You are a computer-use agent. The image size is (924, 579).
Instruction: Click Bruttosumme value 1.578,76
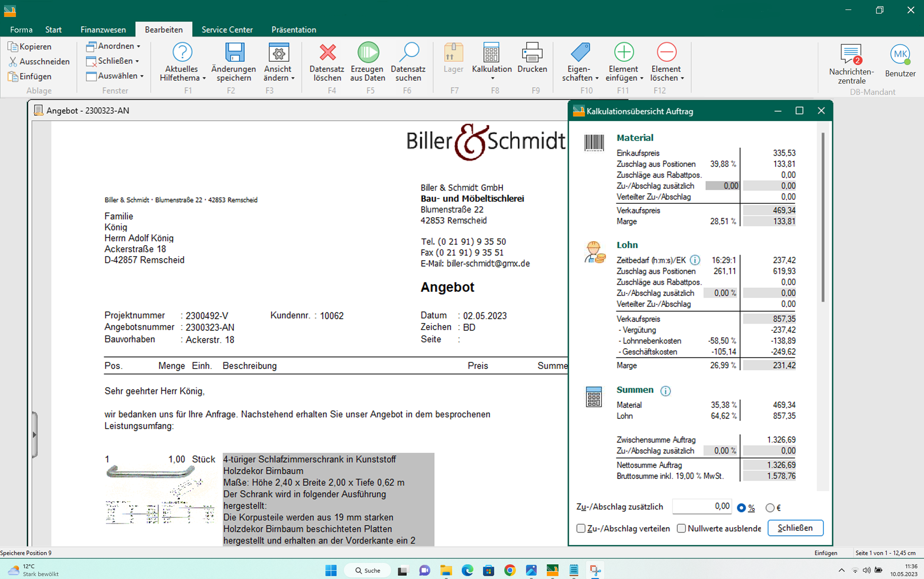pos(770,476)
